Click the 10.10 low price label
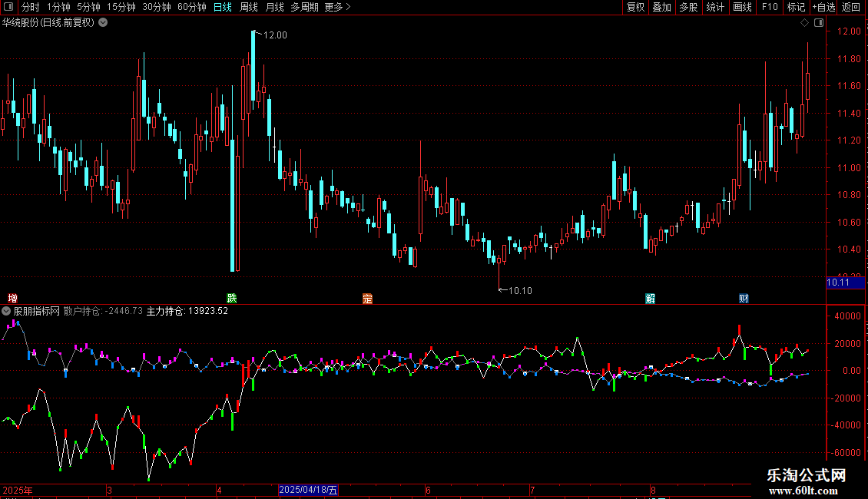 pyautogui.click(x=520, y=290)
